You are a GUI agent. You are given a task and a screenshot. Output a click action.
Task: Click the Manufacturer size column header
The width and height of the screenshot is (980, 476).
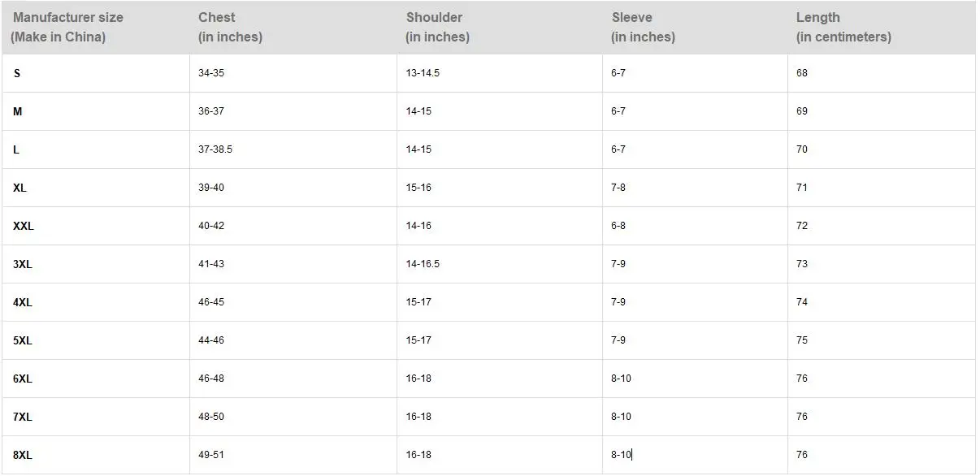(96, 28)
